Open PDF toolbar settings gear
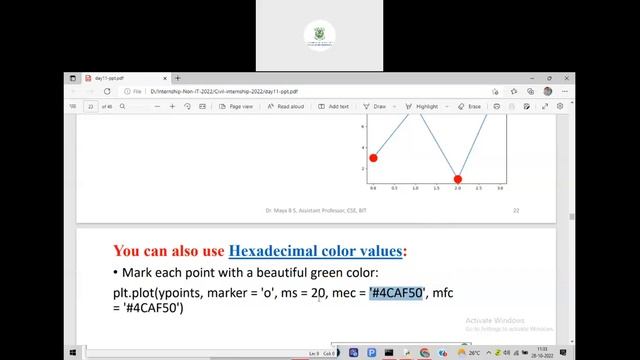 (x=560, y=106)
